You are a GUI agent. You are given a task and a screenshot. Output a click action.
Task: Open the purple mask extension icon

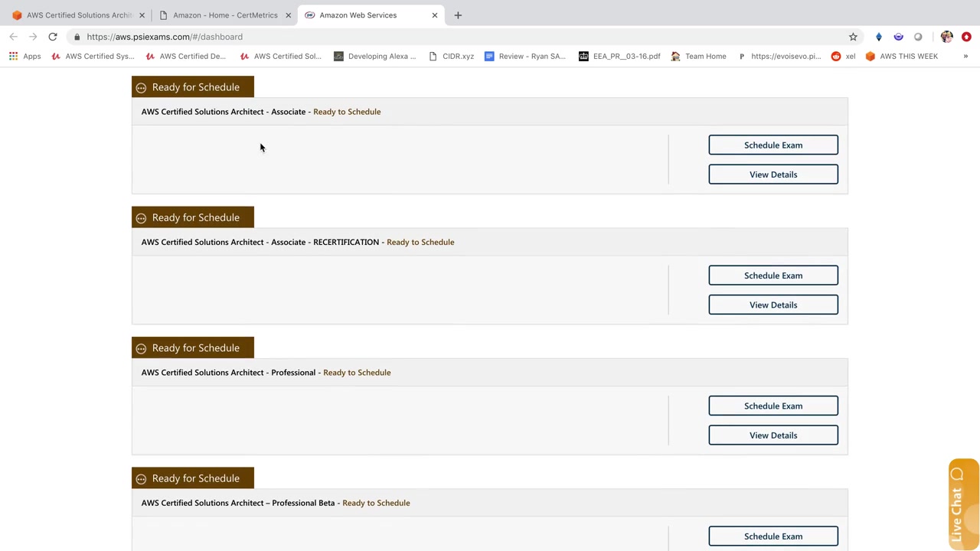click(898, 37)
